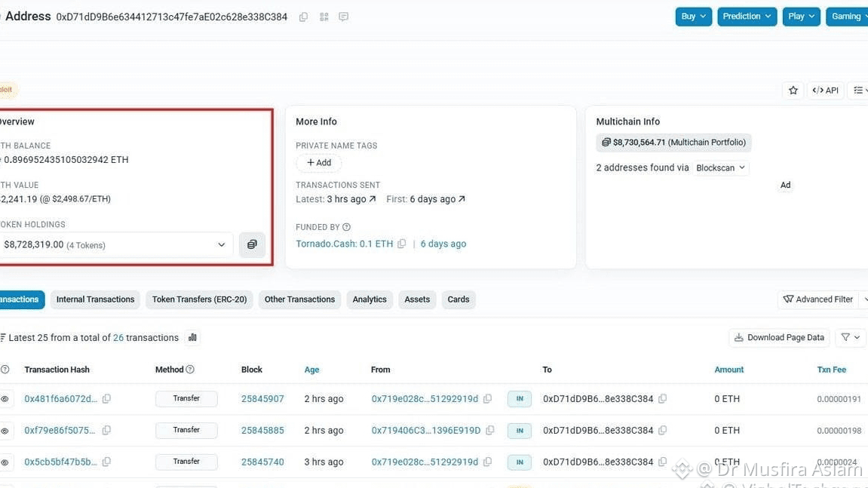Switch to Other Transactions tab

(299, 299)
